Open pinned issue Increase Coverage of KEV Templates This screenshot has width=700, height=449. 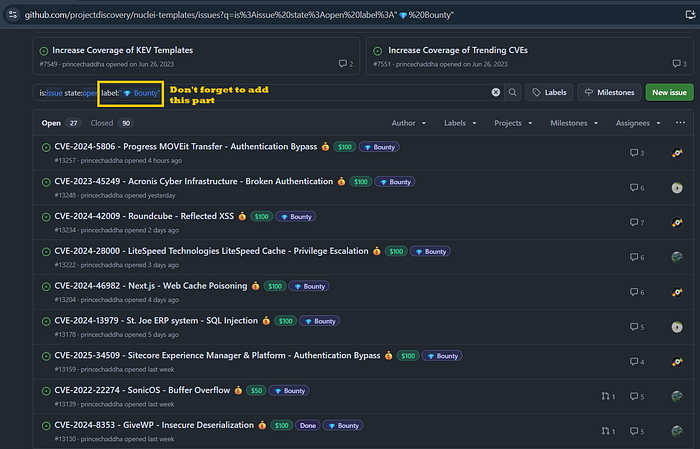pos(122,50)
